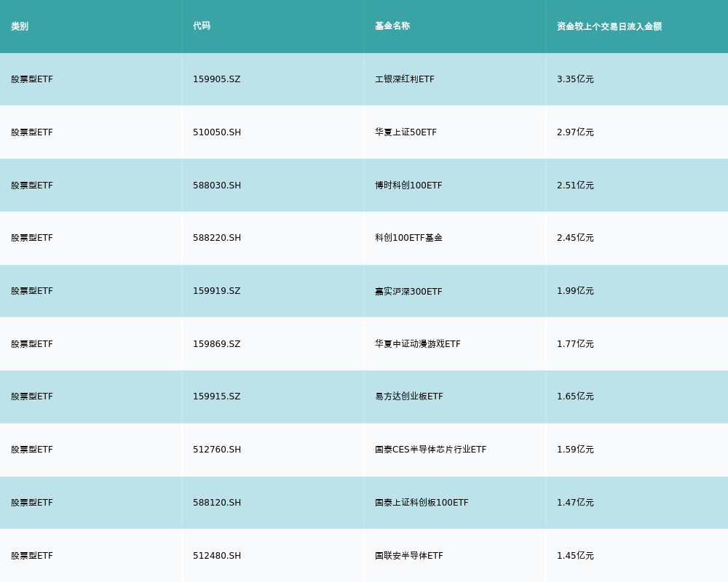Select fund name 国泰CES半导体芯片行业ETF
728x582 pixels.
click(x=431, y=450)
